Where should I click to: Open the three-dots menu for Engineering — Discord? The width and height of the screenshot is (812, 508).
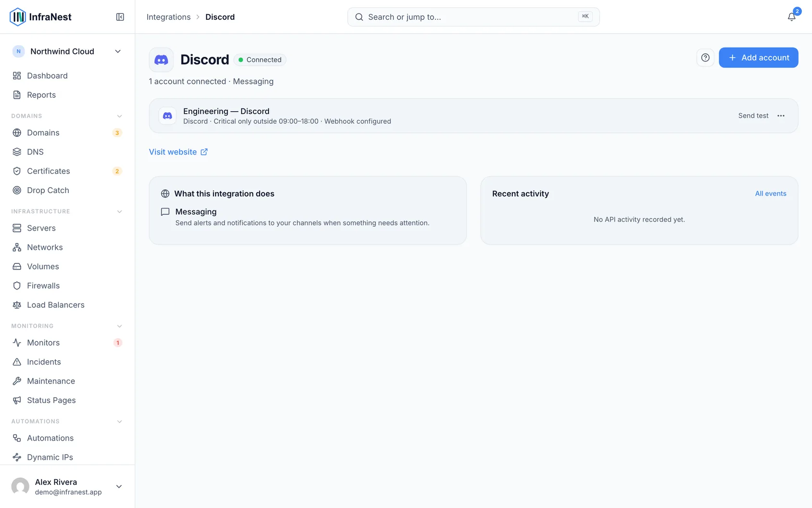[x=781, y=116]
